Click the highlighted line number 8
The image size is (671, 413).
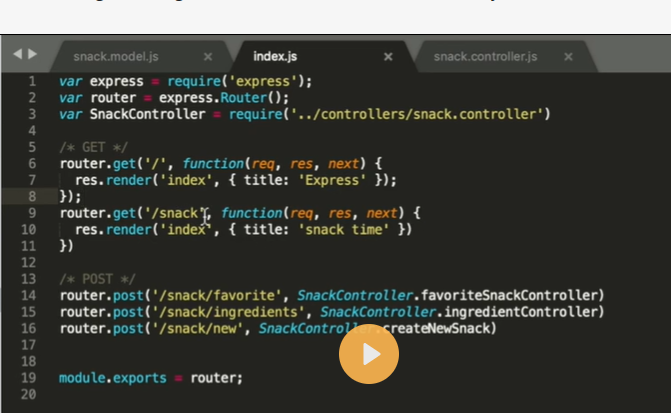(32, 197)
